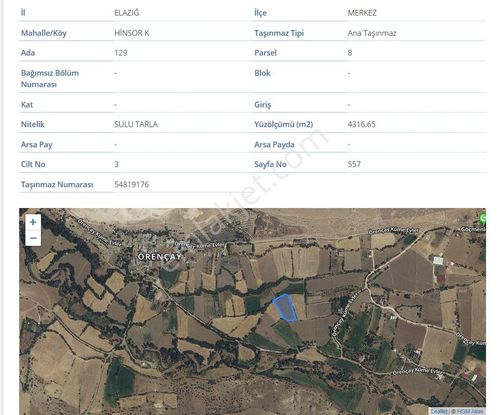Zoom in the map with plus button
This screenshot has height=415, width=499.
point(33,222)
